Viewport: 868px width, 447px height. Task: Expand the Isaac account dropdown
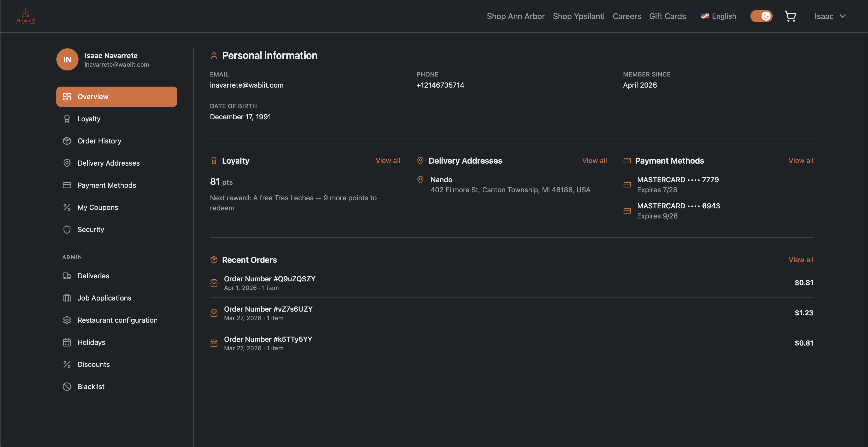(830, 16)
